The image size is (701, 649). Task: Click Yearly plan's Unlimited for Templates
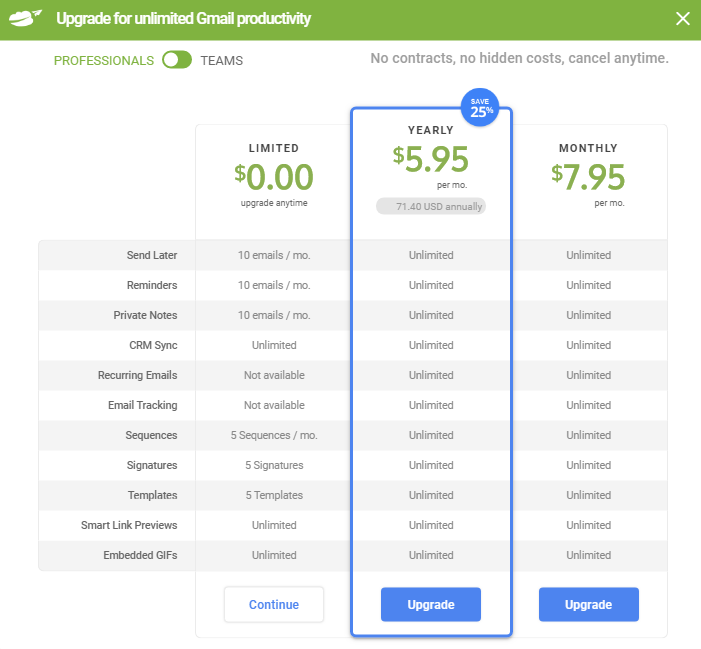pyautogui.click(x=431, y=495)
